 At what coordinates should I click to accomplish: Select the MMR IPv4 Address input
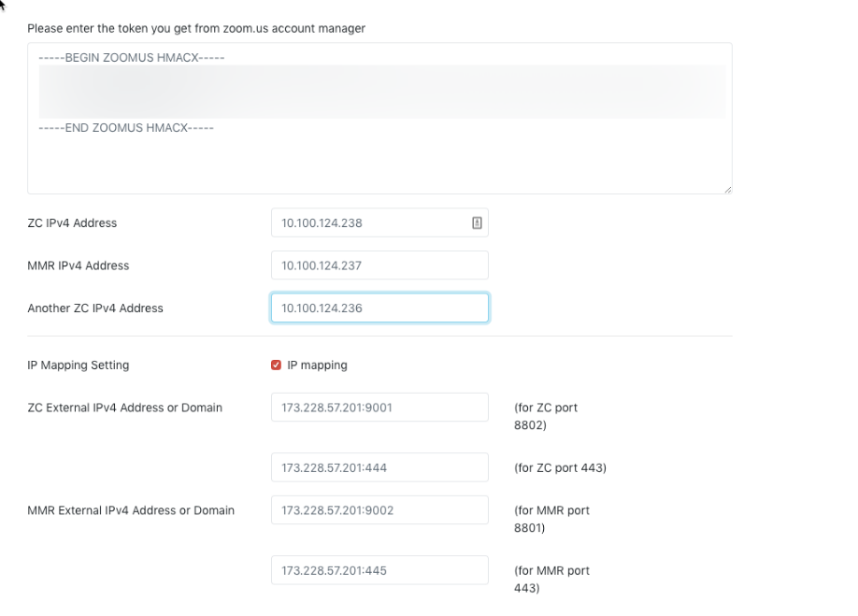[379, 265]
